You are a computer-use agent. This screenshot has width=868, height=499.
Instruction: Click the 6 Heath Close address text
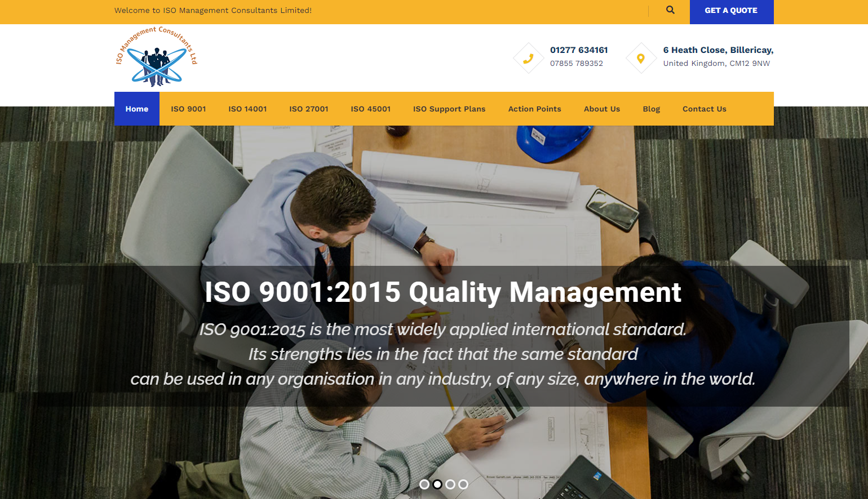(x=718, y=50)
